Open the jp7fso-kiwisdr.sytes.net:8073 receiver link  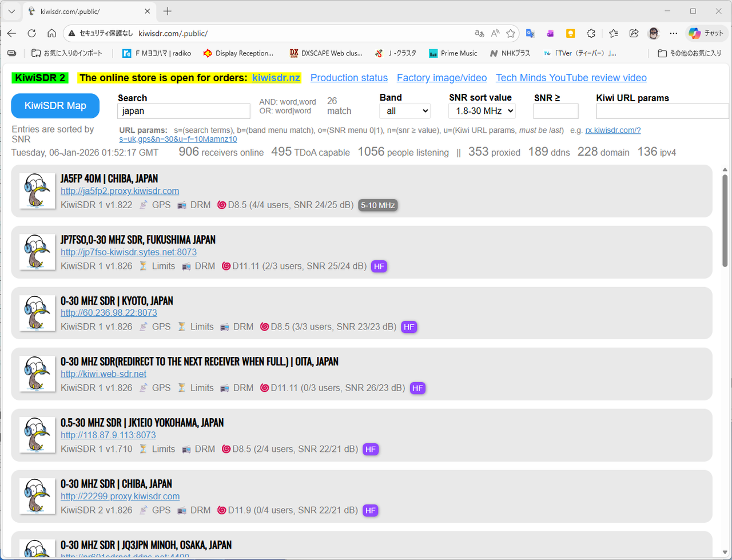(x=129, y=252)
